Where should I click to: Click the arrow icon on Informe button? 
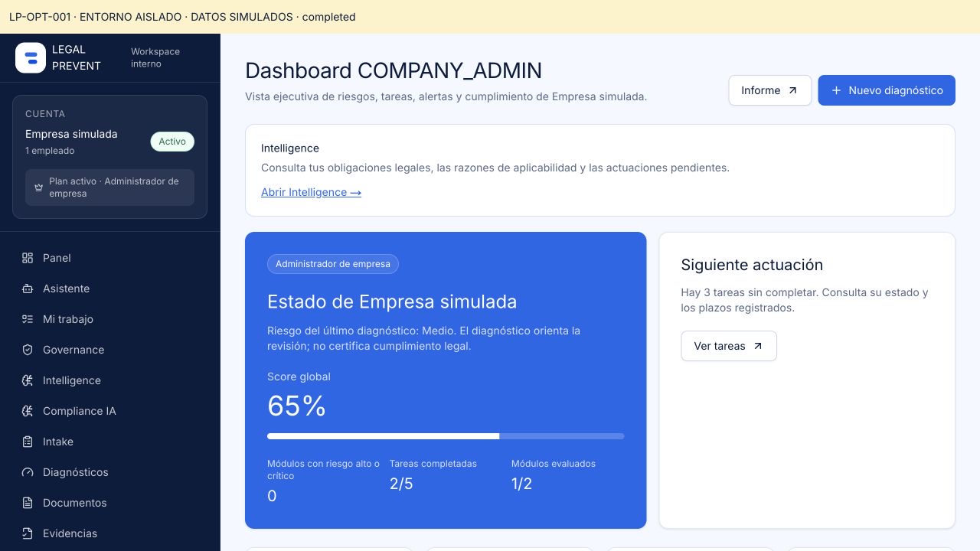point(793,90)
